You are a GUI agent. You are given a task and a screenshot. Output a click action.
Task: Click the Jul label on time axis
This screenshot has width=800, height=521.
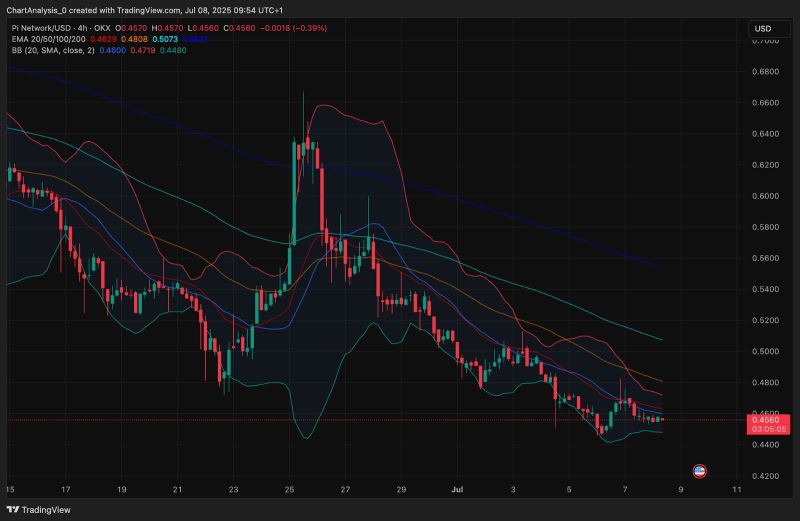click(456, 490)
